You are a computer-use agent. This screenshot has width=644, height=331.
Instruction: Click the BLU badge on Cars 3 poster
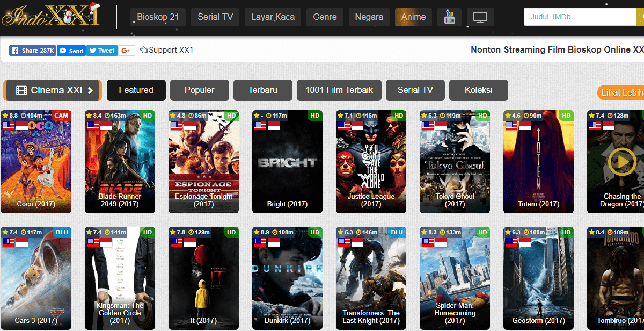[62, 232]
